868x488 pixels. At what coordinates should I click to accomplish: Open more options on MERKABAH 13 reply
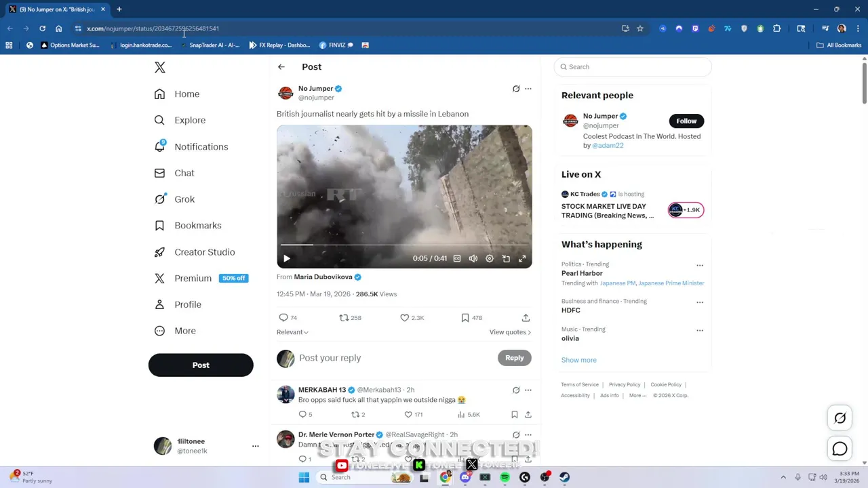click(528, 390)
